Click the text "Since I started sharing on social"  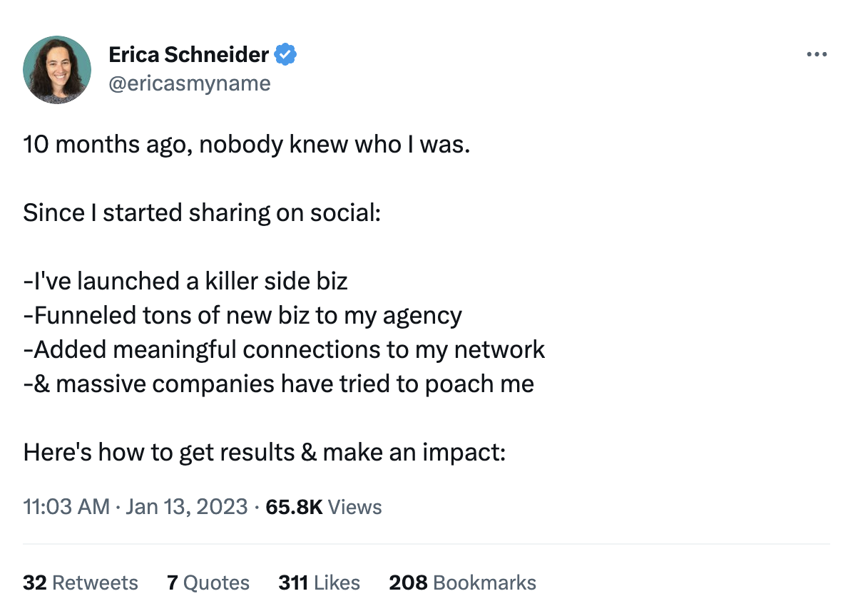pos(202,212)
